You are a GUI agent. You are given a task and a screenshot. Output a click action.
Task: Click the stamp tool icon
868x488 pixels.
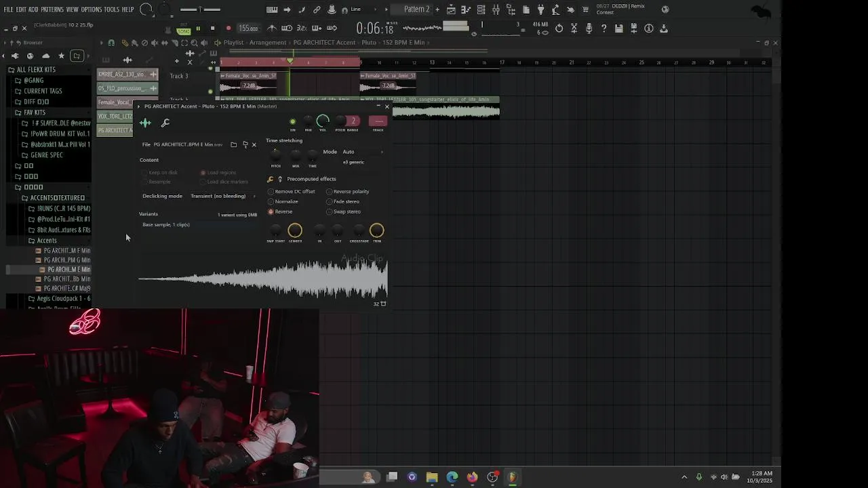pyautogui.click(x=332, y=9)
